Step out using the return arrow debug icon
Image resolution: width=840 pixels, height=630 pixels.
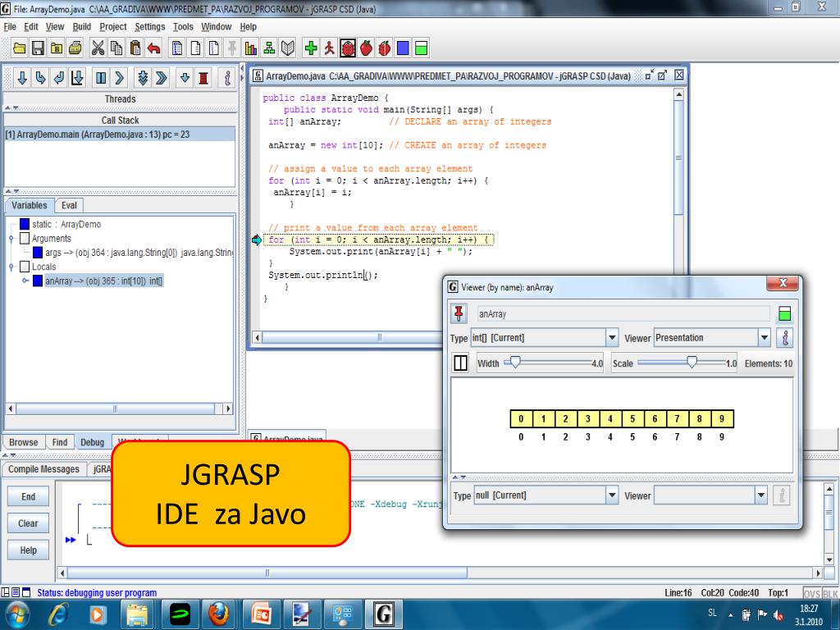tap(59, 78)
